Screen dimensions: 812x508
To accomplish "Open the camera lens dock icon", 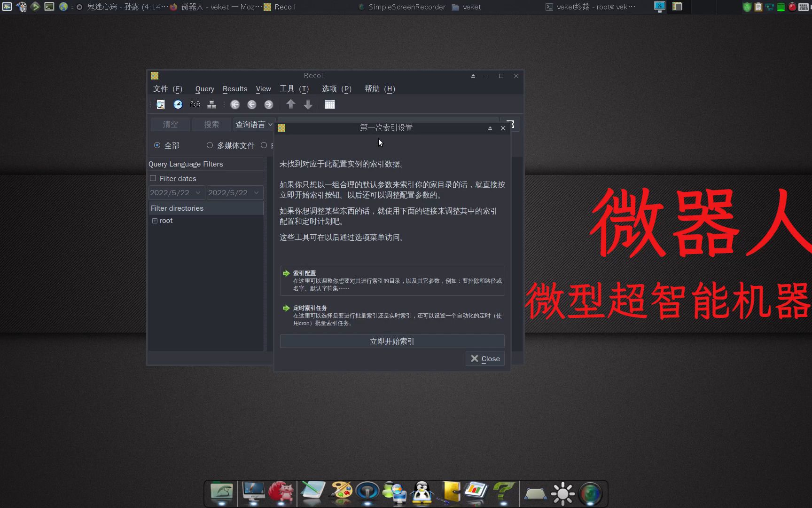I will [x=590, y=493].
